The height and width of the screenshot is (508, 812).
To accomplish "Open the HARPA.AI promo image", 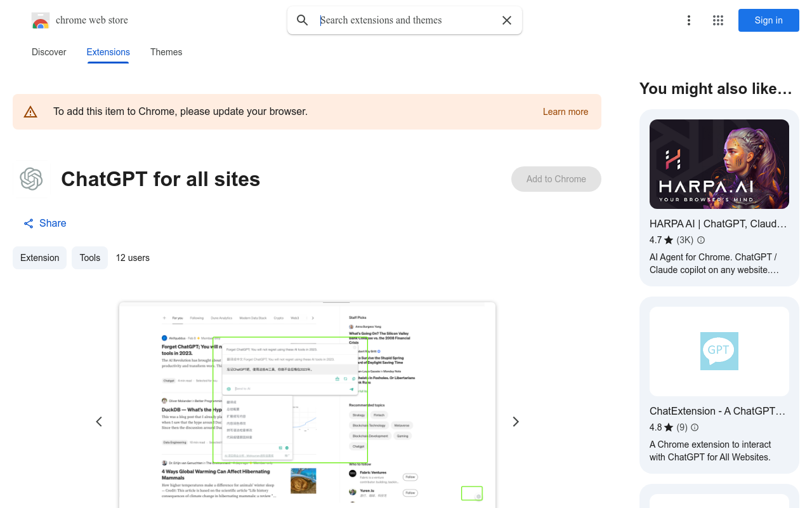I will tap(719, 164).
